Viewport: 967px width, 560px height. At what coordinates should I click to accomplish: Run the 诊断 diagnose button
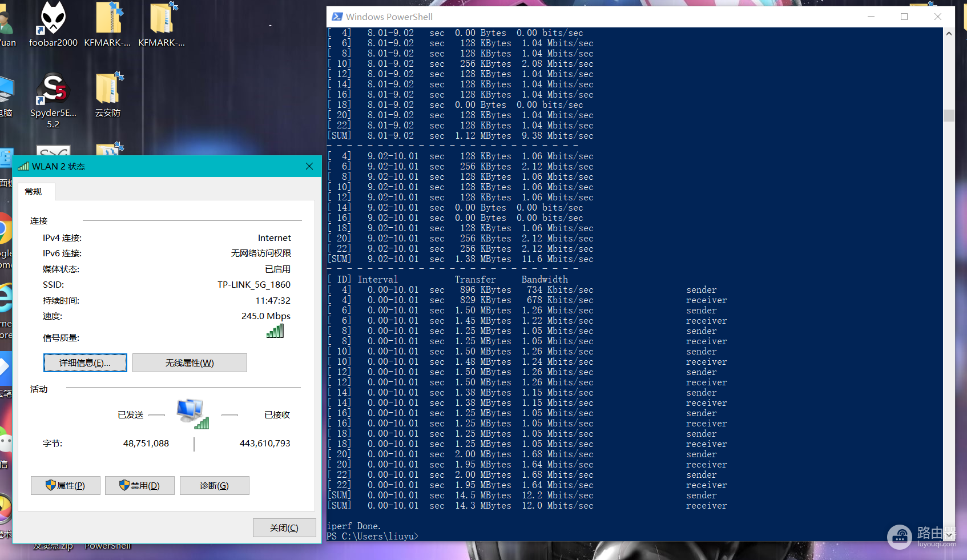point(215,485)
